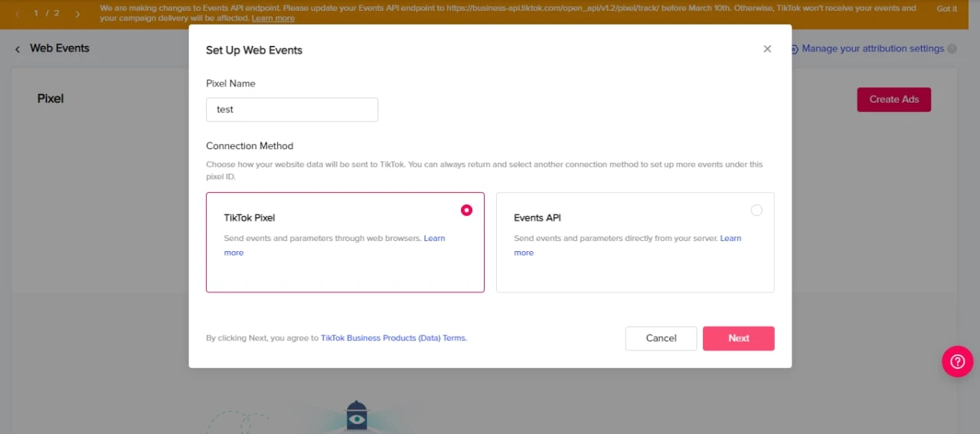Screen dimensions: 980x434
Task: Open TikTok Business Products (Data) Terms link
Action: [393, 338]
